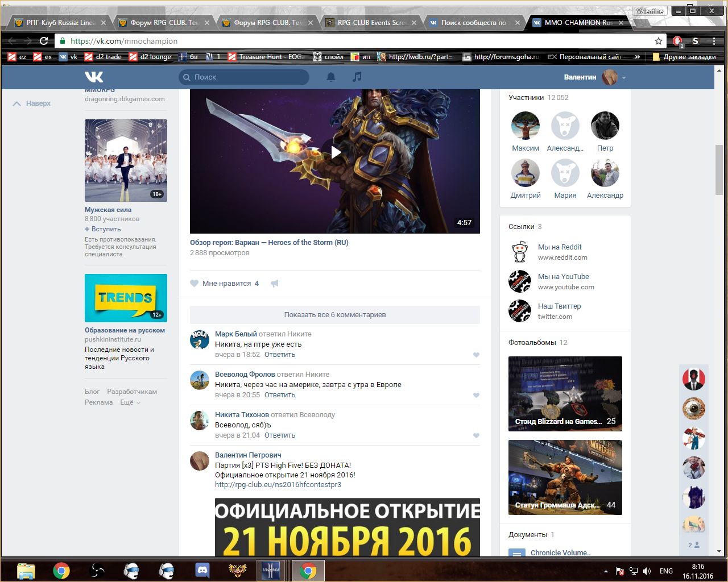728x582 pixels.
Task: Open the 'Разработчикам' footer link
Action: (132, 392)
